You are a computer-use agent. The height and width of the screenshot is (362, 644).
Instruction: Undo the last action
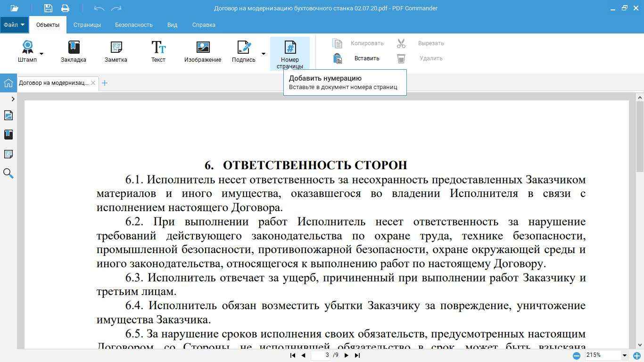click(x=99, y=8)
